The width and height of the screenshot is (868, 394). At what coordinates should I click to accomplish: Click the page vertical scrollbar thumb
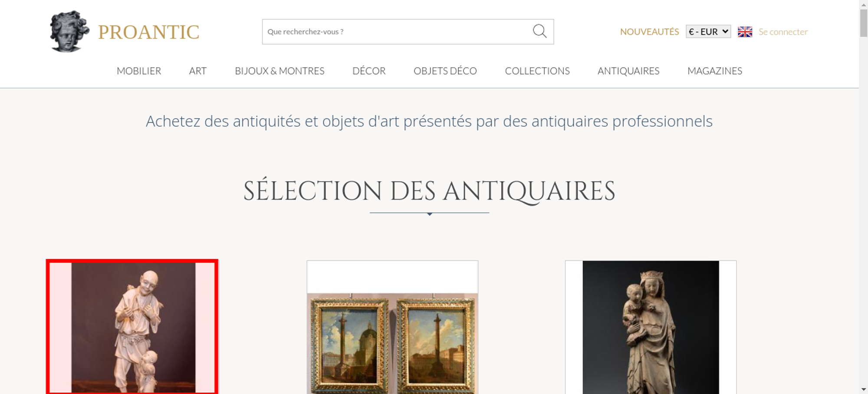[864, 23]
